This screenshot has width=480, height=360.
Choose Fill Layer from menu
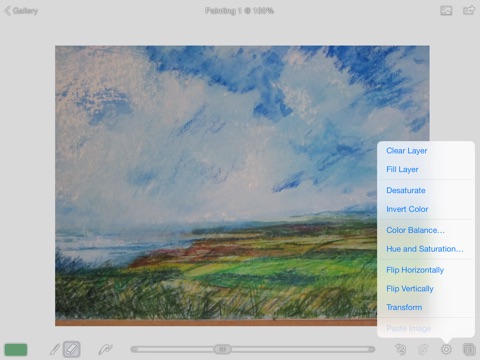coord(402,169)
